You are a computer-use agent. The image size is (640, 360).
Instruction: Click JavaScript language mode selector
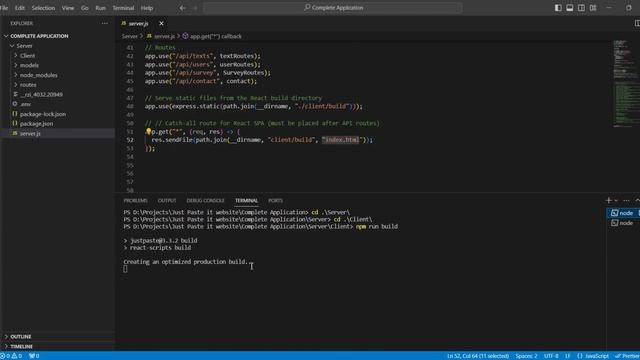pos(593,356)
